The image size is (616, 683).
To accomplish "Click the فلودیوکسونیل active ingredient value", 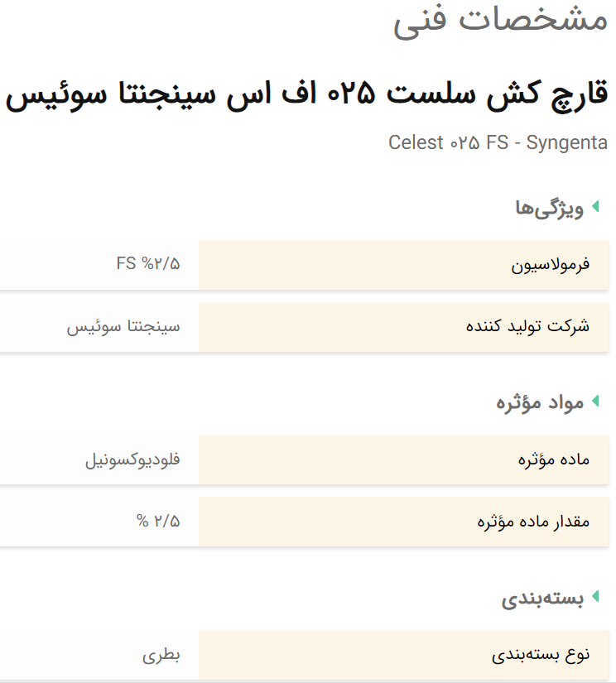I will [132, 460].
